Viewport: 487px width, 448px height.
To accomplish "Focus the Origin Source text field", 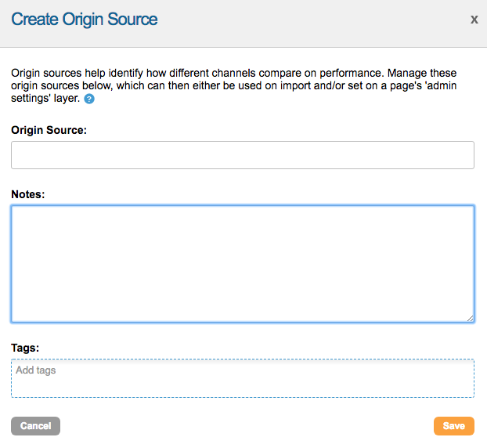I will tap(242, 155).
